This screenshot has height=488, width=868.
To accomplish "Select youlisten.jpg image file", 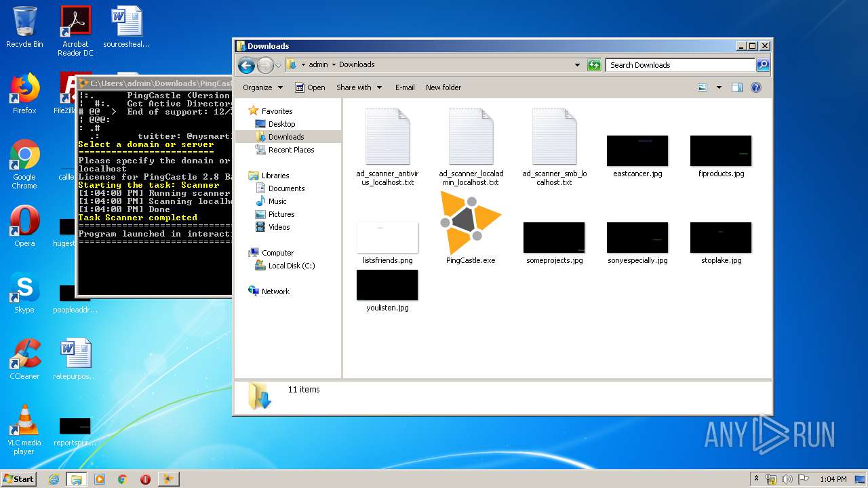I will (387, 285).
